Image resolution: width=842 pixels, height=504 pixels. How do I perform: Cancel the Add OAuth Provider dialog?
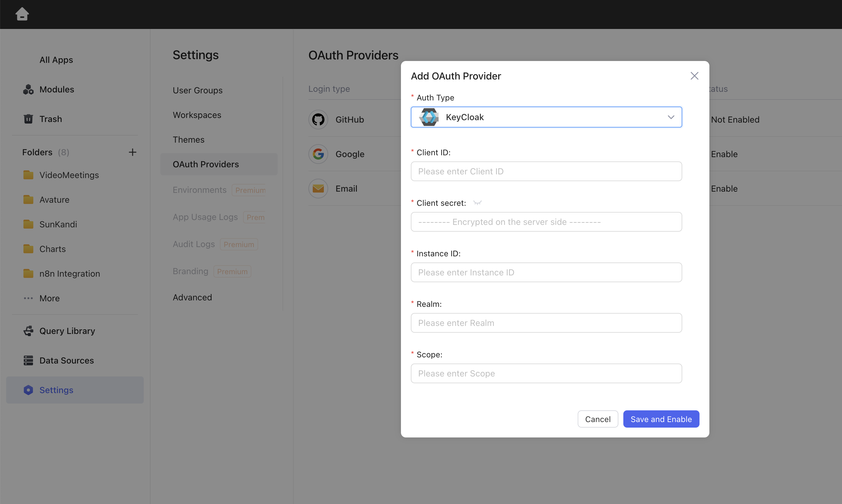click(597, 419)
